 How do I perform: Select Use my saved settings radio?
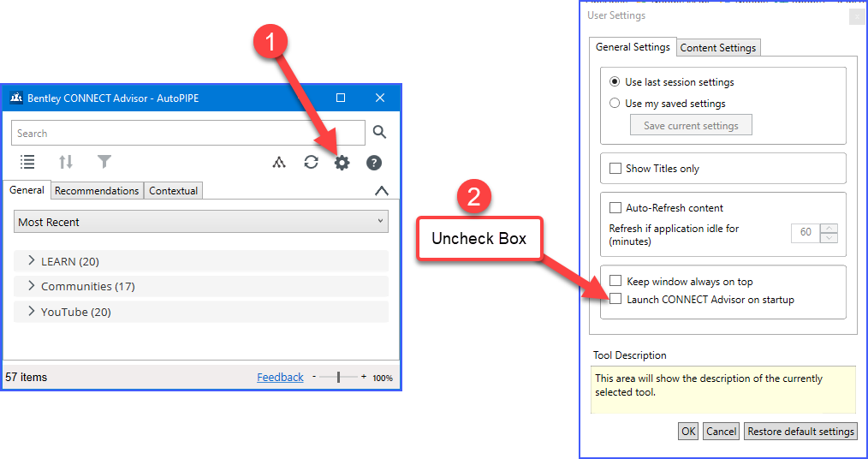[x=615, y=104]
